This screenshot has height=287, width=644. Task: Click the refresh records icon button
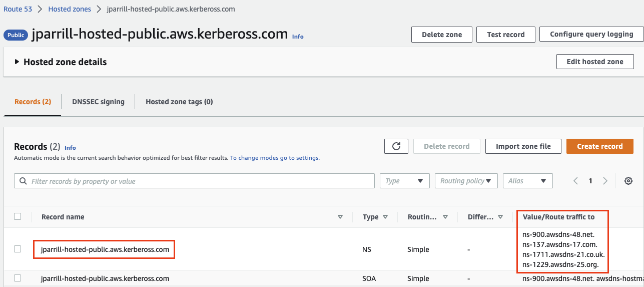(x=396, y=146)
